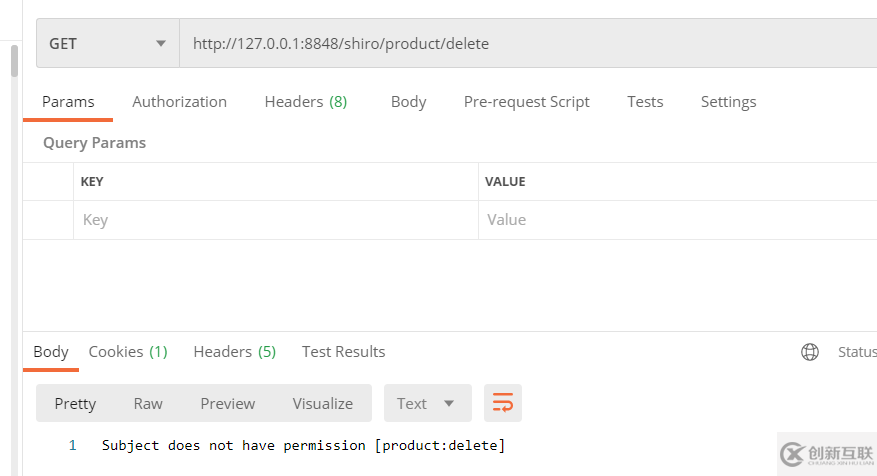
Task: Select the Visualize response view
Action: (x=322, y=403)
